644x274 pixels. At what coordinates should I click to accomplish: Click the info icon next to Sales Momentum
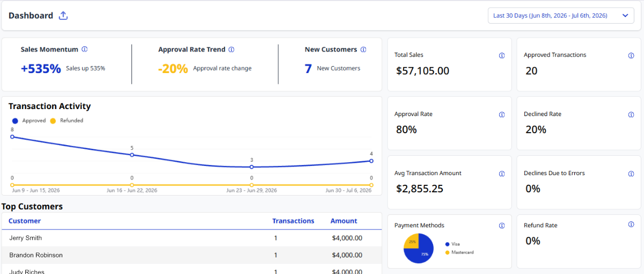84,49
